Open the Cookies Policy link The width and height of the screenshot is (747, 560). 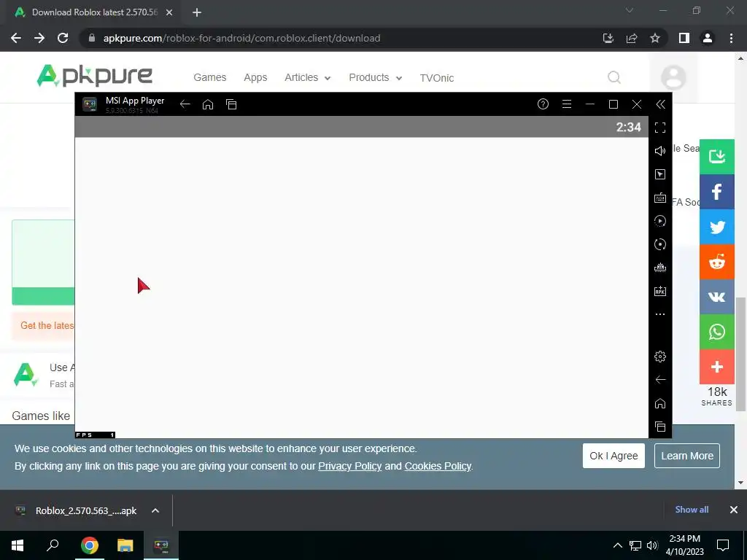point(438,466)
